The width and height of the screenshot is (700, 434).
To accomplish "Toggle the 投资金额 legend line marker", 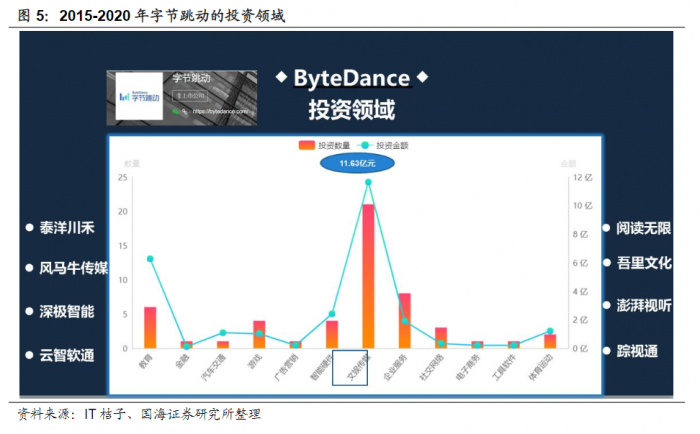I will pyautogui.click(x=365, y=146).
